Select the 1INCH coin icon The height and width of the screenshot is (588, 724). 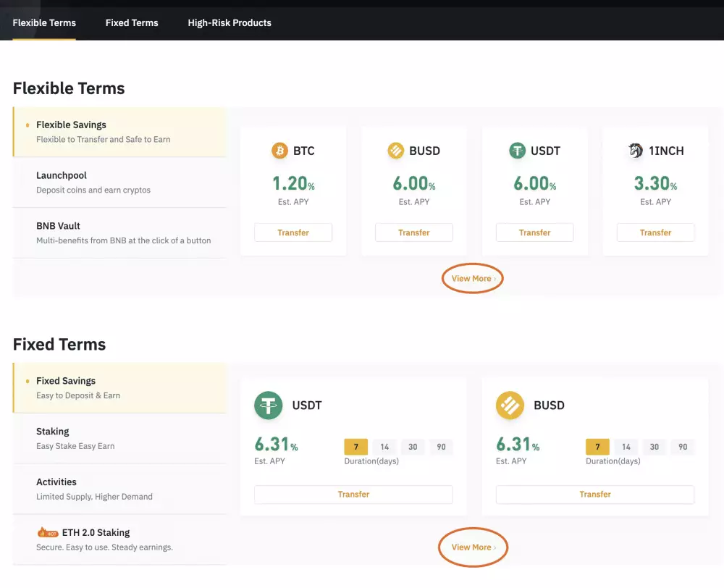pos(636,151)
